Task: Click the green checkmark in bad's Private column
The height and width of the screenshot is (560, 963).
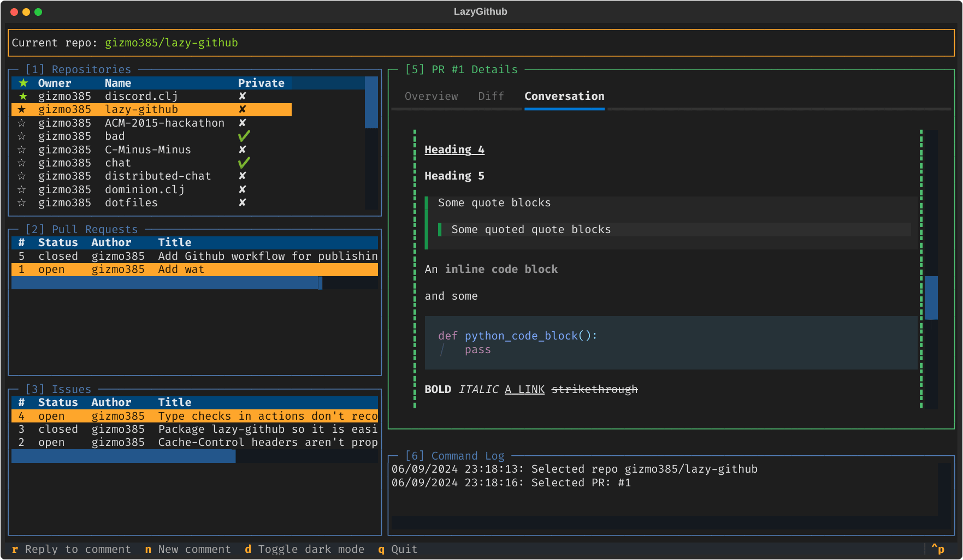Action: click(x=244, y=136)
